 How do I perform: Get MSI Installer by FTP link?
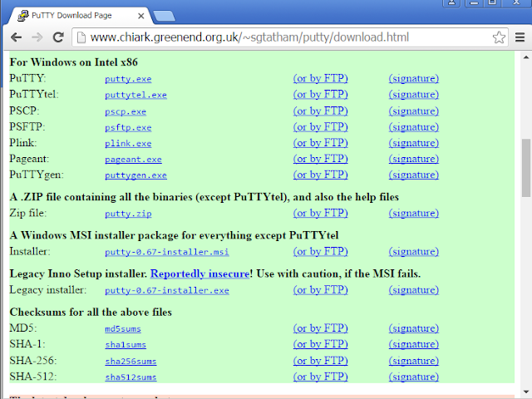click(x=321, y=251)
